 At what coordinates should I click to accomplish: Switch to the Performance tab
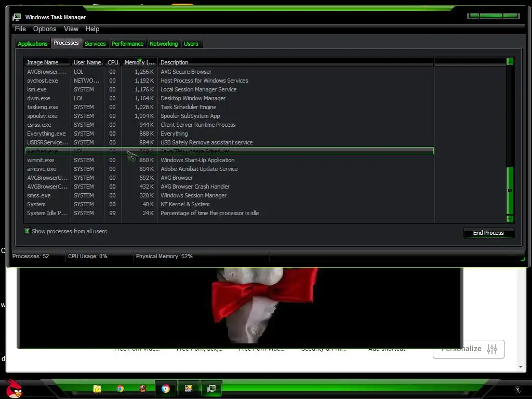coord(128,44)
